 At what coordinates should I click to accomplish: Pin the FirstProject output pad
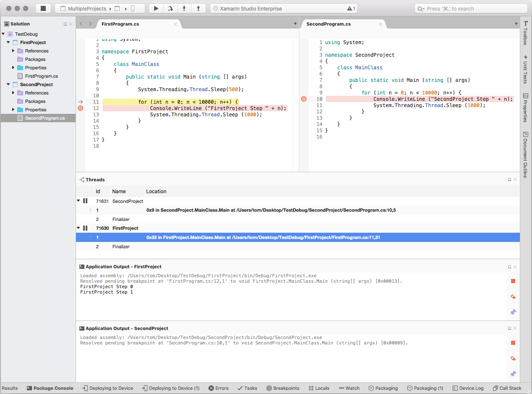click(513, 312)
